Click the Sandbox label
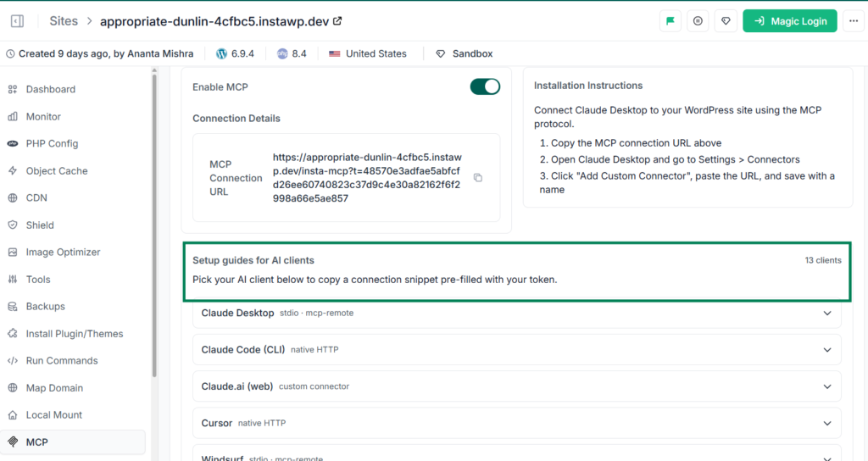The height and width of the screenshot is (461, 868). coord(472,53)
